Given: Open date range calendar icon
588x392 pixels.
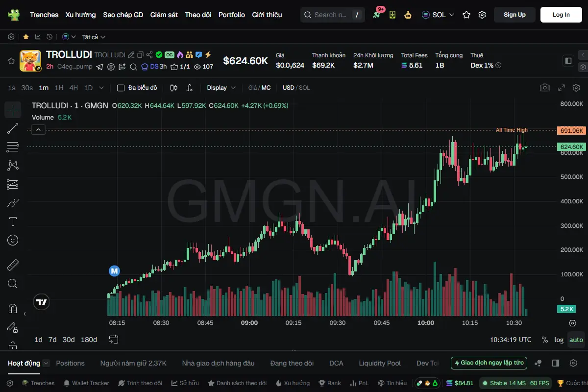Looking at the screenshot, I should 114,339.
